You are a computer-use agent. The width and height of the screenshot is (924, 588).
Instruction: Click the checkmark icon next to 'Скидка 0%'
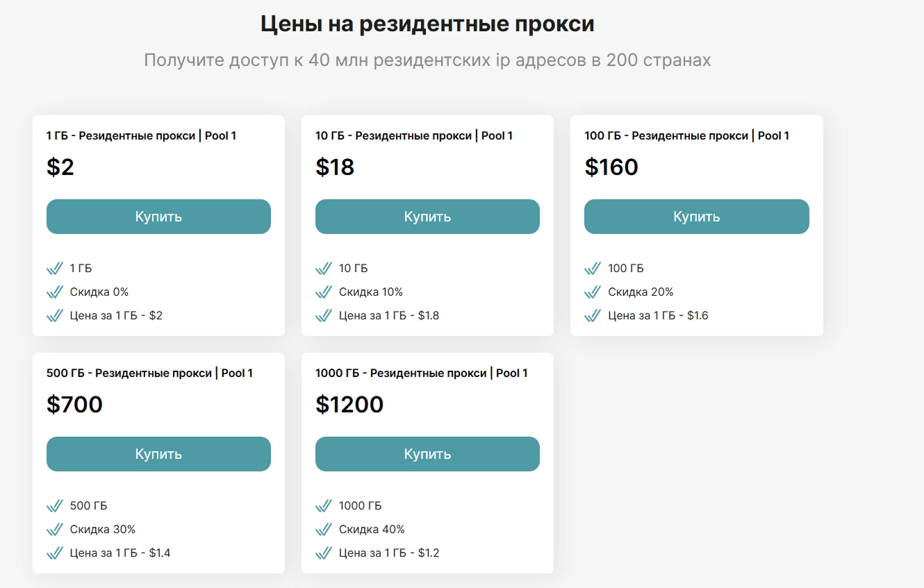click(55, 292)
